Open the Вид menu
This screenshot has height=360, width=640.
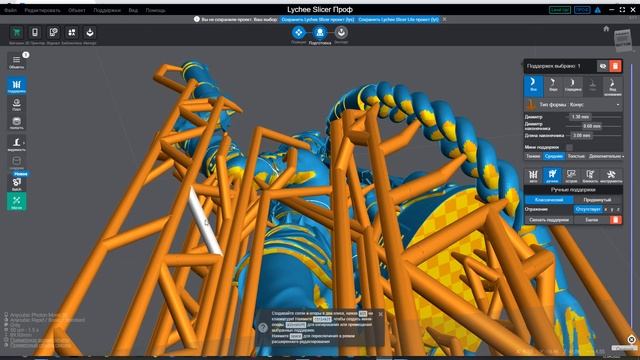[x=133, y=10]
